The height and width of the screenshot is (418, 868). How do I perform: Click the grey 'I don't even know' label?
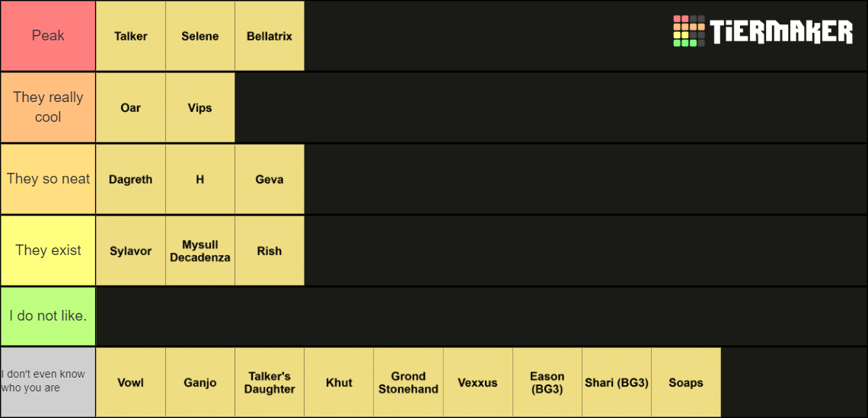click(x=48, y=382)
